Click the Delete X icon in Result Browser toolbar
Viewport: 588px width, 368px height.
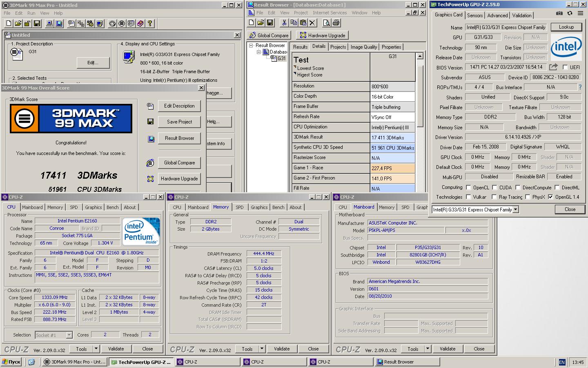pos(312,22)
